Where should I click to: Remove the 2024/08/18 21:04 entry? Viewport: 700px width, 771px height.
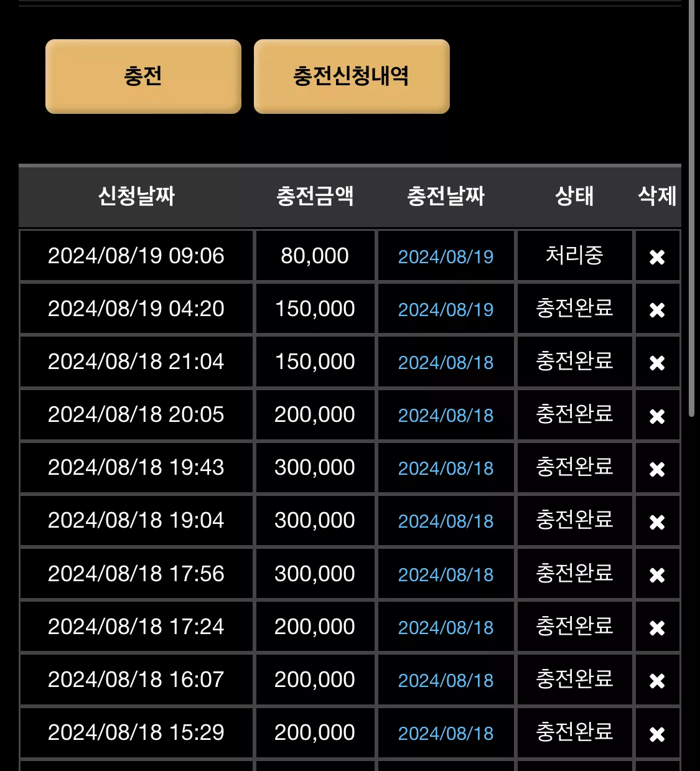(657, 363)
